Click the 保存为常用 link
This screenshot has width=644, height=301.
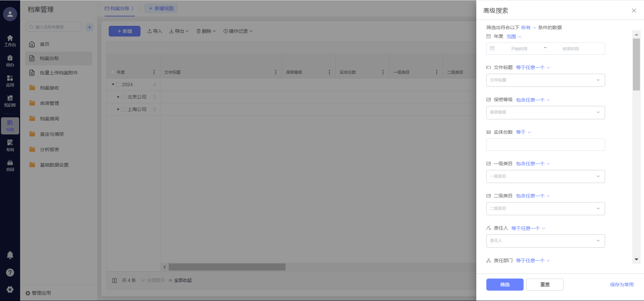pyautogui.click(x=622, y=285)
